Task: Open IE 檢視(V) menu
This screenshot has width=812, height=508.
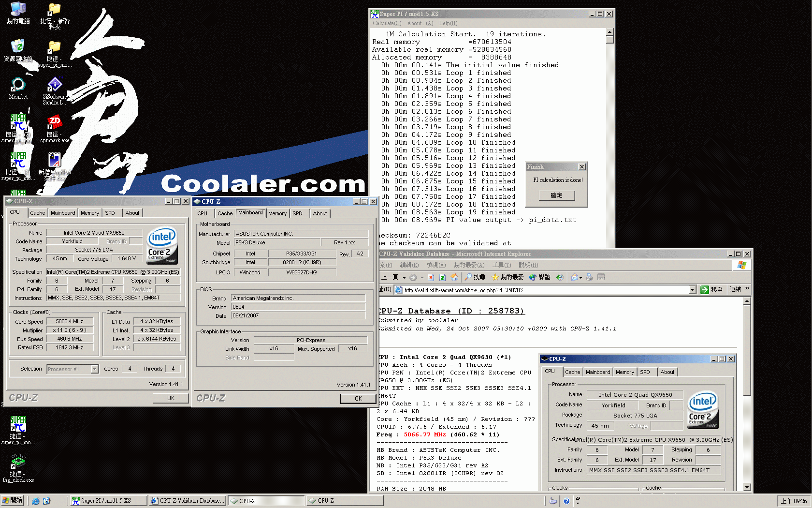Action: 435,265
